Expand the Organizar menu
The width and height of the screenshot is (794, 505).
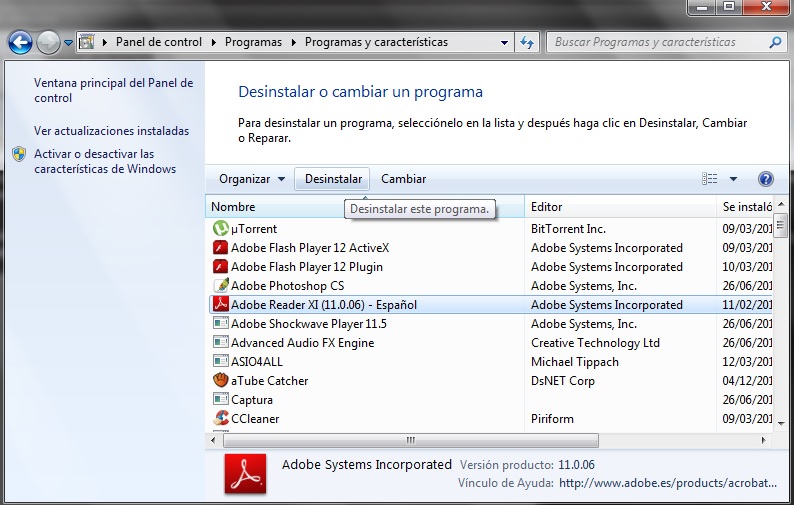click(x=252, y=179)
